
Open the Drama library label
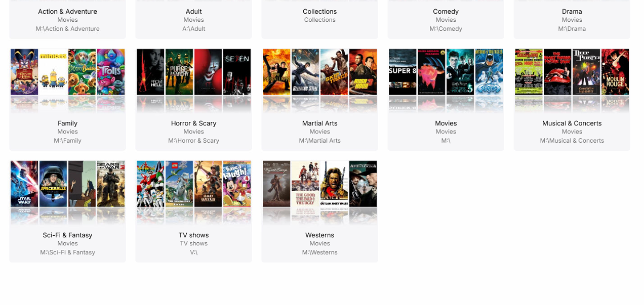click(572, 11)
